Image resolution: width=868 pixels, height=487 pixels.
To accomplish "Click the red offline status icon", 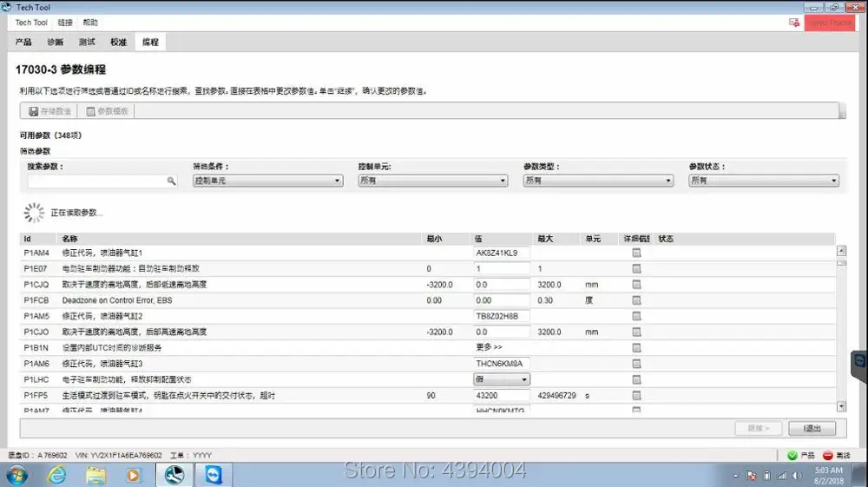I will coord(827,455).
